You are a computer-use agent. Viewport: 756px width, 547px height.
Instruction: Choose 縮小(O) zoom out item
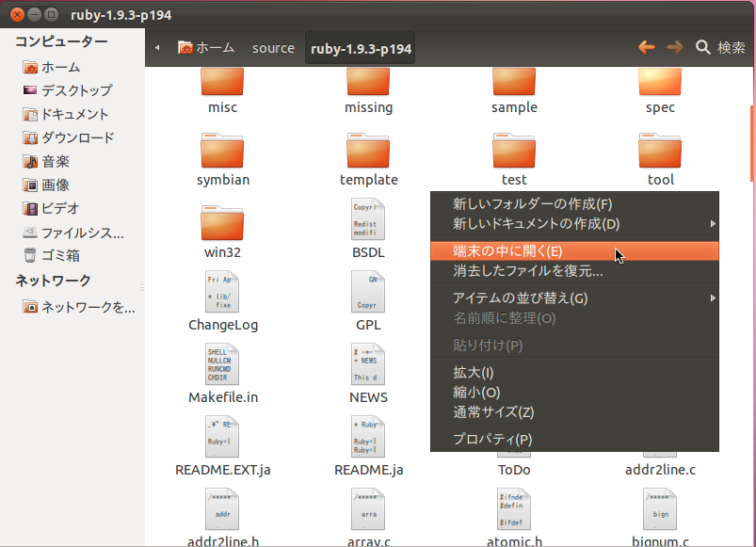click(574, 393)
